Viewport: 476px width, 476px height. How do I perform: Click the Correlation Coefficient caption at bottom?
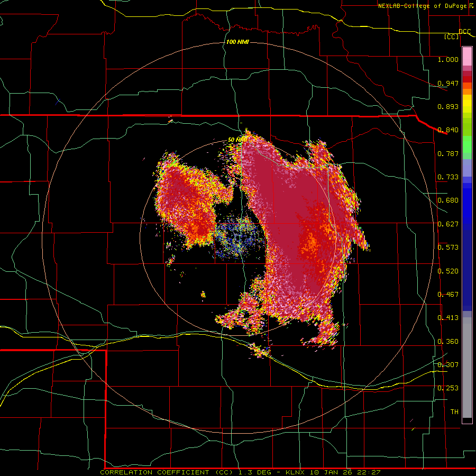pyautogui.click(x=240, y=472)
